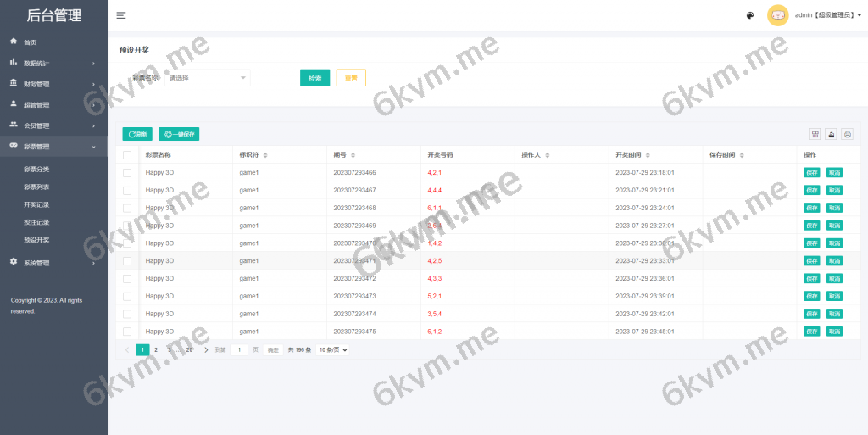This screenshot has height=435, width=868.
Task: Click the page number input in pagination
Action: (x=239, y=349)
